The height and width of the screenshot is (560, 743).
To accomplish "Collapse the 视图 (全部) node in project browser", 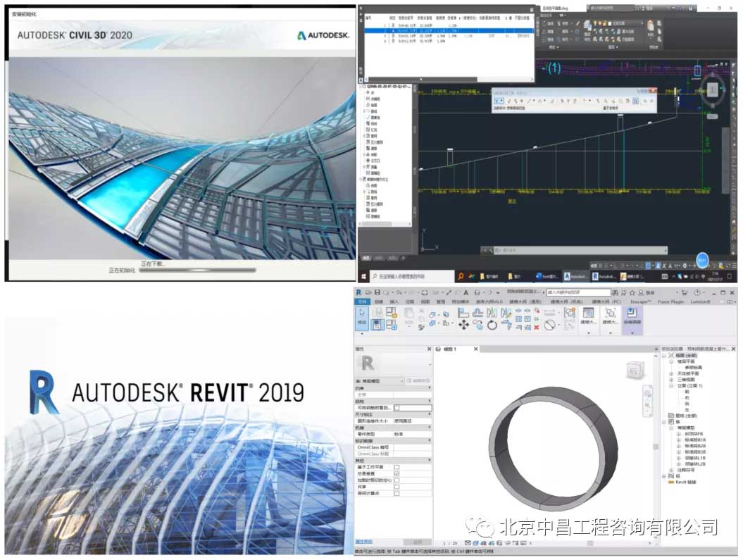I will pyautogui.click(x=664, y=355).
